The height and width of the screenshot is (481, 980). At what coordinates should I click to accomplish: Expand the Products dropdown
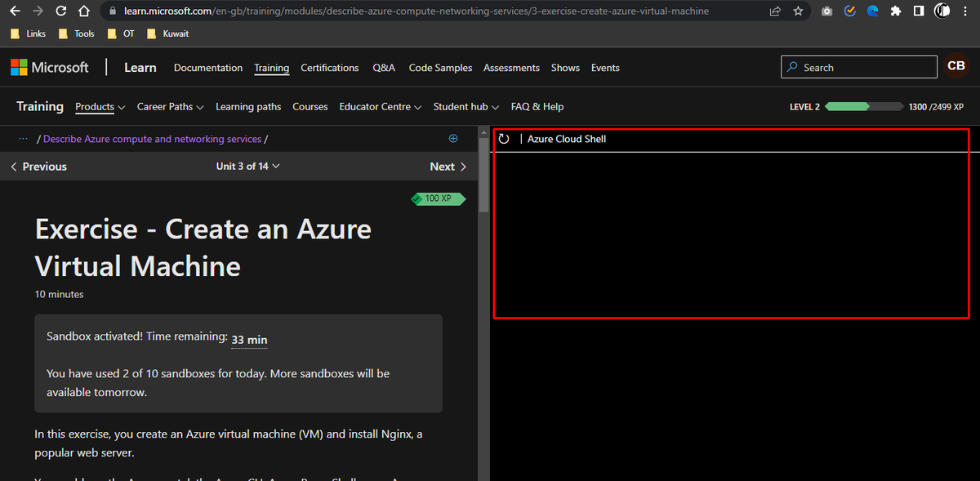(100, 107)
